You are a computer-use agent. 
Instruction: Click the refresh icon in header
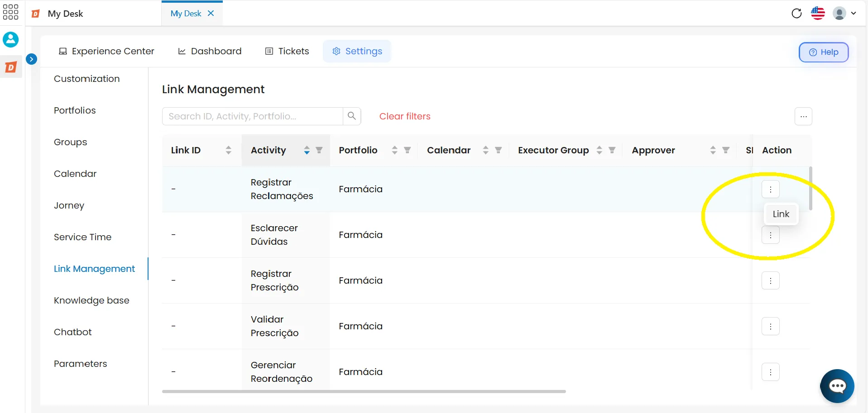click(x=796, y=13)
